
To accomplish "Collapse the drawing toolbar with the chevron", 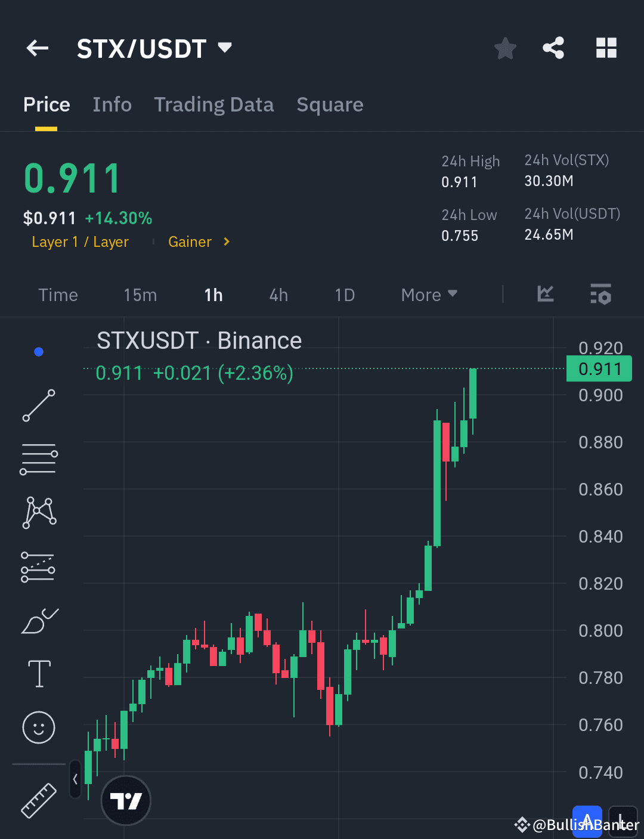I will pos(75,779).
